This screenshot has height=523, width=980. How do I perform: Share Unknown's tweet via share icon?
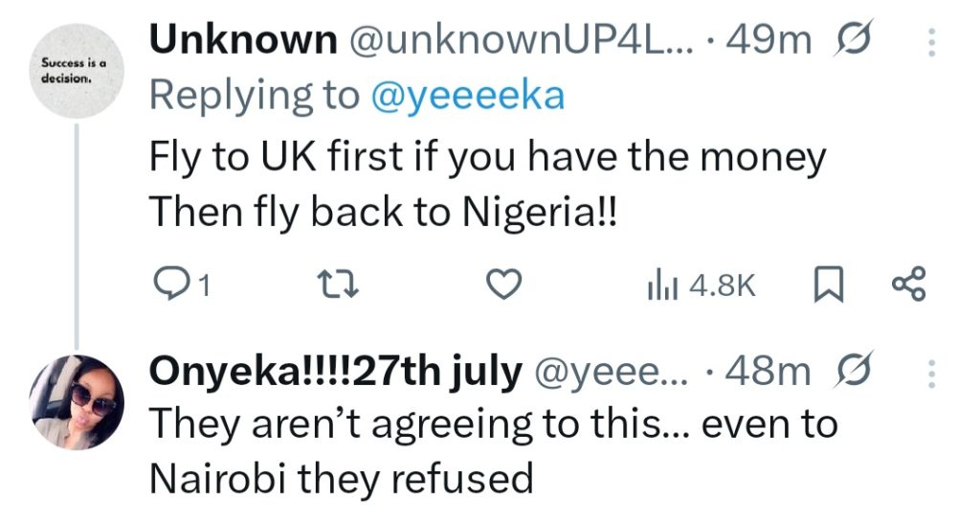[908, 284]
